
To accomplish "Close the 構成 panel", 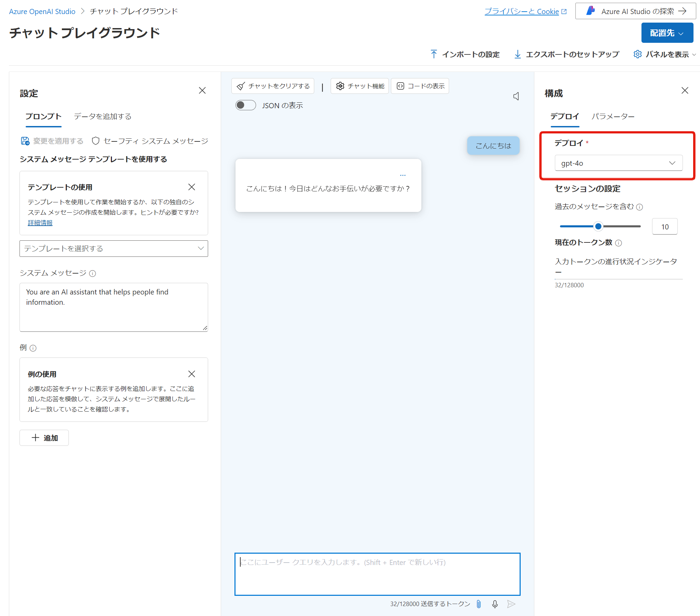I will (685, 90).
